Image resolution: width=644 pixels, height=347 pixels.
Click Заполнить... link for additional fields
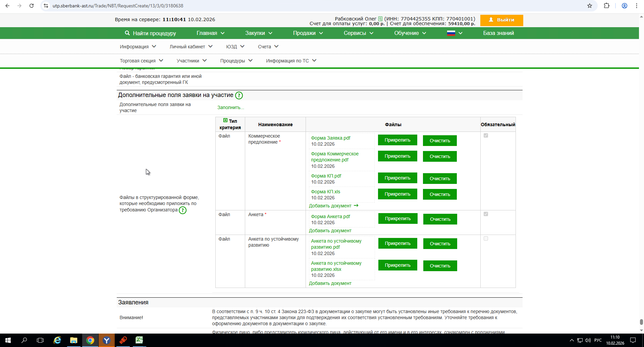pos(230,107)
